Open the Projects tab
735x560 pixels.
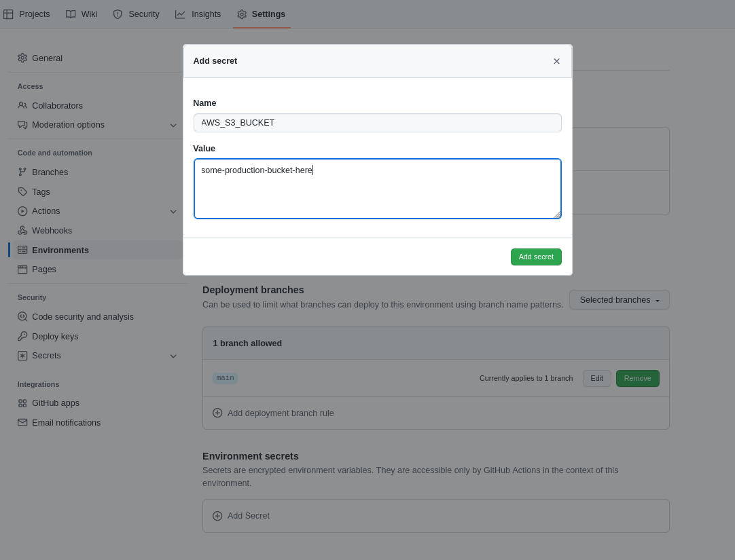(x=26, y=14)
